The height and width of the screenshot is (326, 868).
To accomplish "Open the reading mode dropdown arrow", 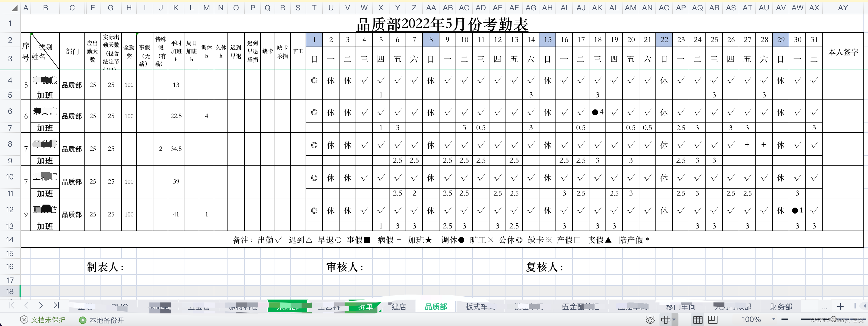I will [x=674, y=320].
